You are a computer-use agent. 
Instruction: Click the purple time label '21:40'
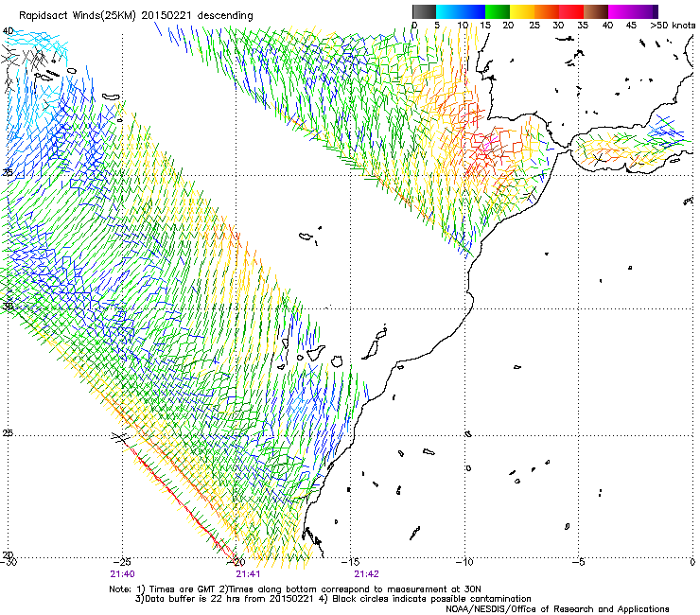(122, 574)
